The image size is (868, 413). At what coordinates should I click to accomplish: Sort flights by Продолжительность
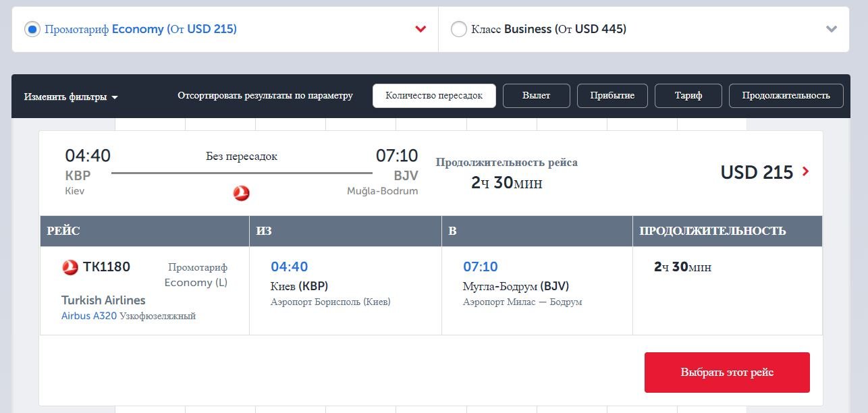click(x=786, y=95)
